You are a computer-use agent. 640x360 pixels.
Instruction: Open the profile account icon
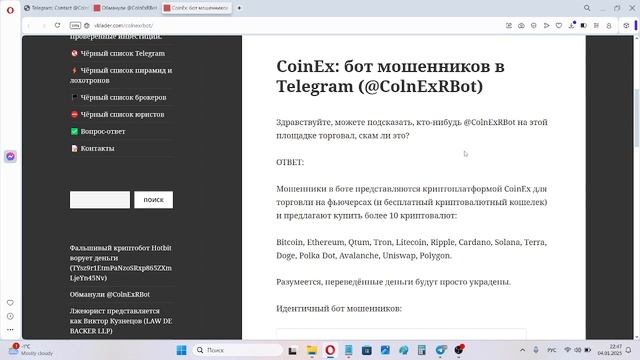(609, 25)
